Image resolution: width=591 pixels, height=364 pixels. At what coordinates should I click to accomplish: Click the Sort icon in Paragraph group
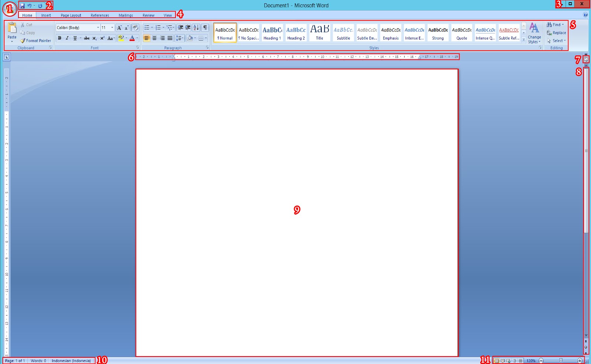(x=195, y=27)
